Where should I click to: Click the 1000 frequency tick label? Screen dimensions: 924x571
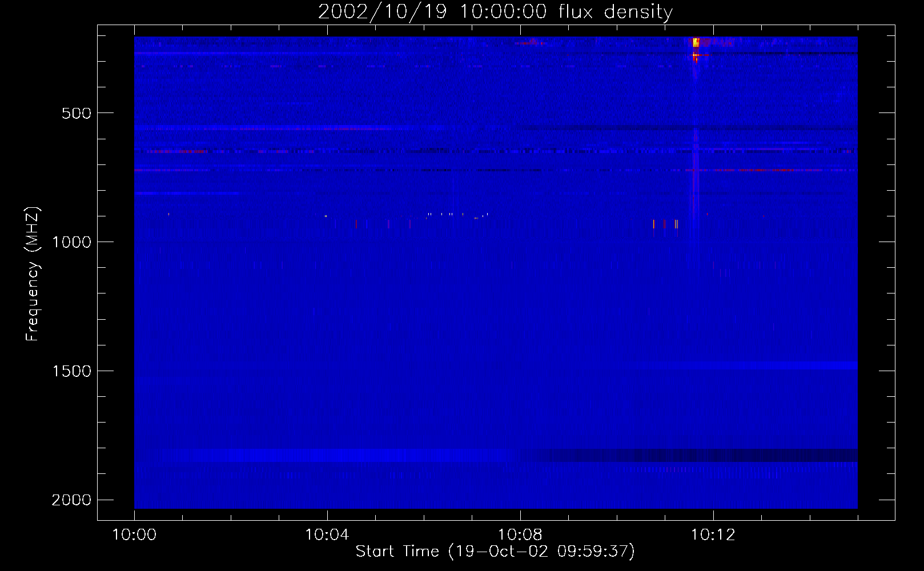tap(71, 242)
